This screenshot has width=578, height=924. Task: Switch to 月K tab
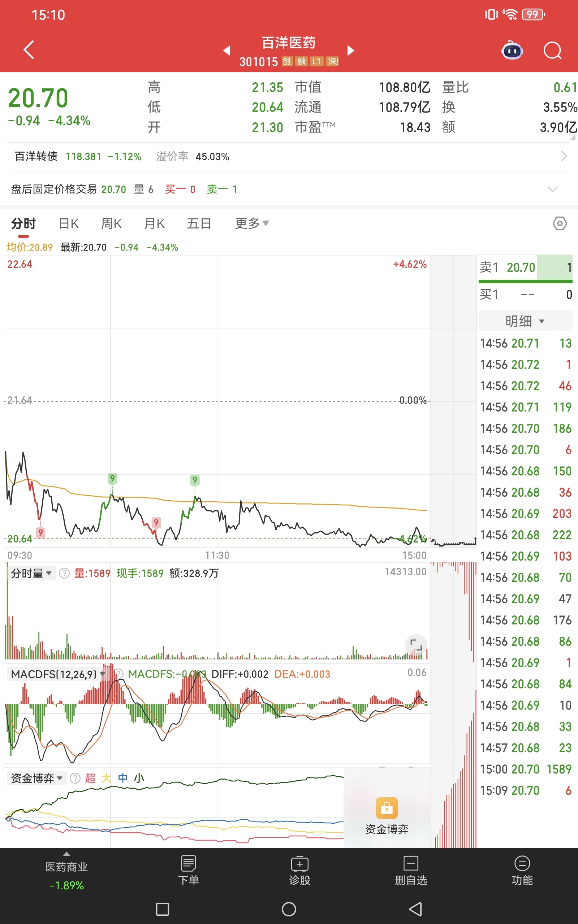click(155, 223)
